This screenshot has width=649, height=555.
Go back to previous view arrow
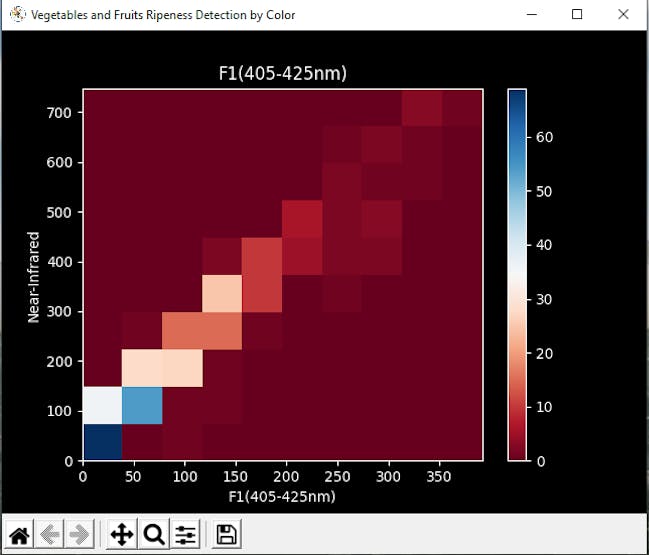[x=50, y=534]
